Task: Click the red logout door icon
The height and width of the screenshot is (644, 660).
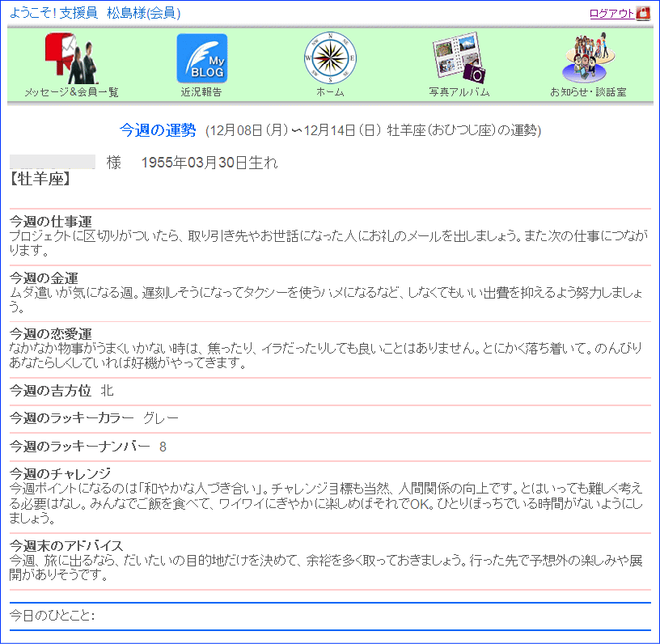Action: coord(643,13)
